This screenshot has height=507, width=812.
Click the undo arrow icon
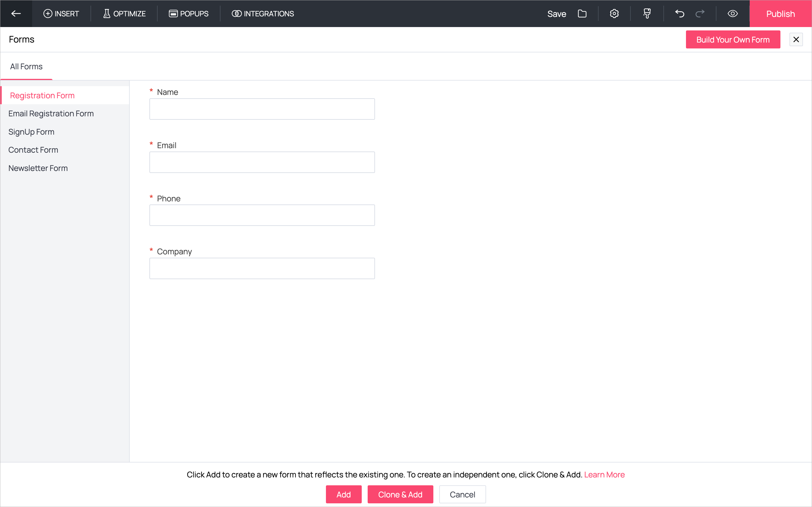679,14
